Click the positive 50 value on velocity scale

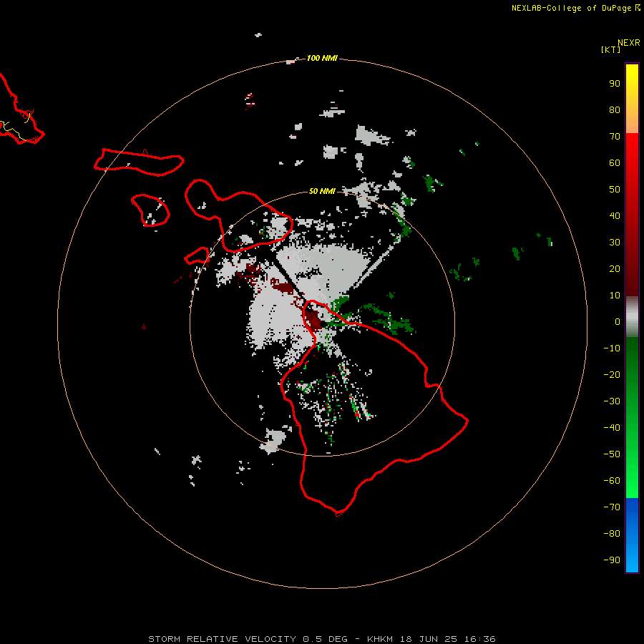[x=615, y=190]
